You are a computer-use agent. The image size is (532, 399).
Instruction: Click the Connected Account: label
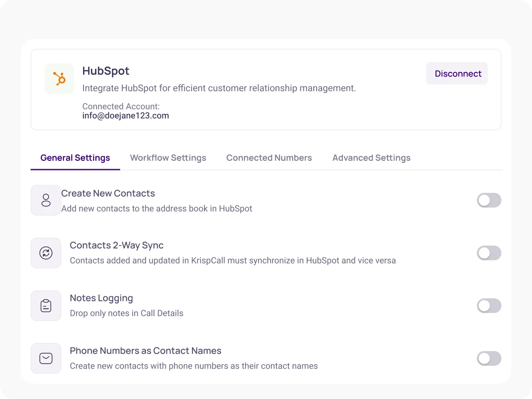click(x=121, y=106)
